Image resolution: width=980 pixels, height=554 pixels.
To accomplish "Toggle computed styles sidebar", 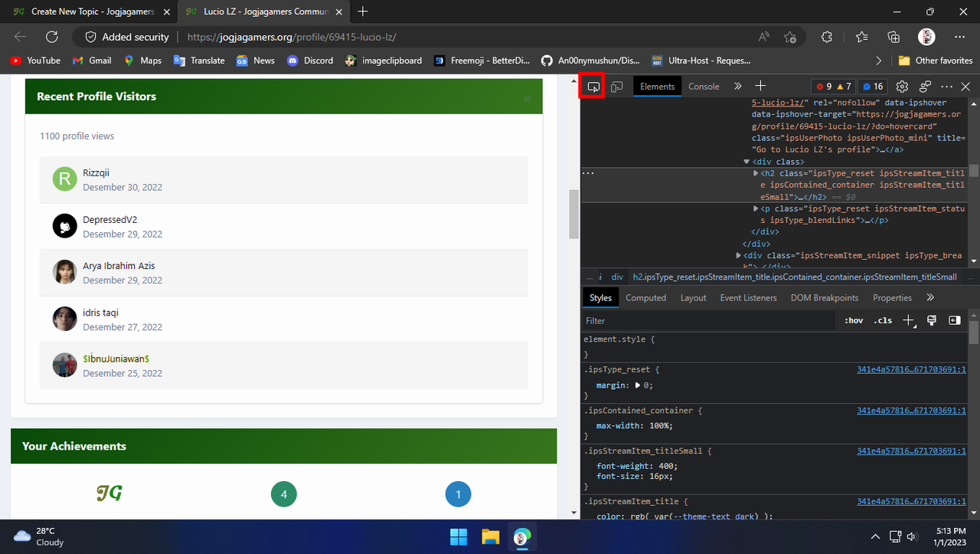I will pos(954,320).
